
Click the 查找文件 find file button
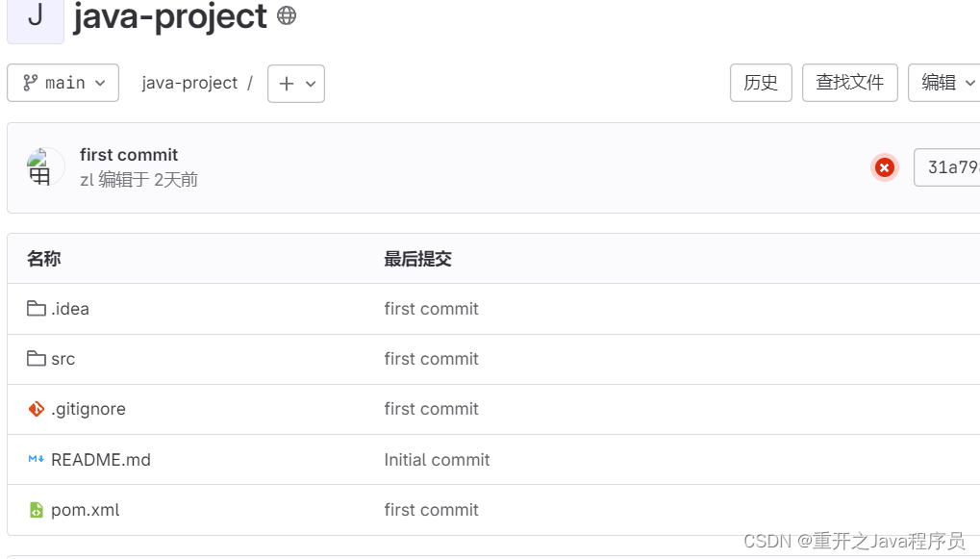850,83
